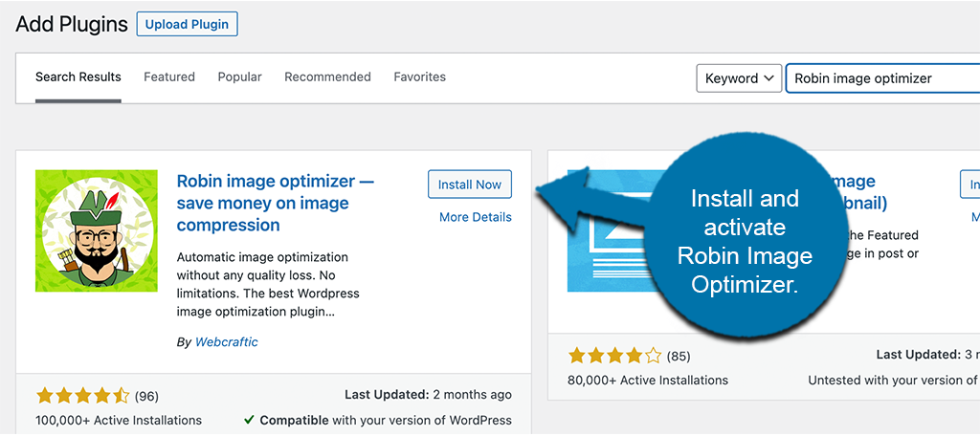The image size is (980, 436).
Task: Click the blue second plugin thumbnail
Action: [610, 230]
